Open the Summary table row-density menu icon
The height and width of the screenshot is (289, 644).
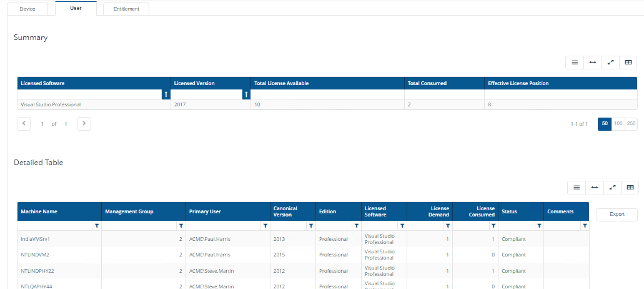click(x=575, y=63)
